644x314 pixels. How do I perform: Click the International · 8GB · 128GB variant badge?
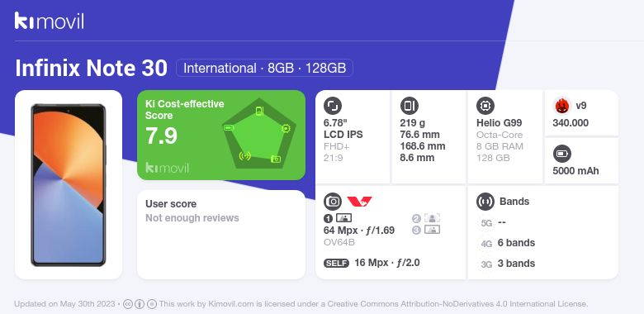point(264,68)
